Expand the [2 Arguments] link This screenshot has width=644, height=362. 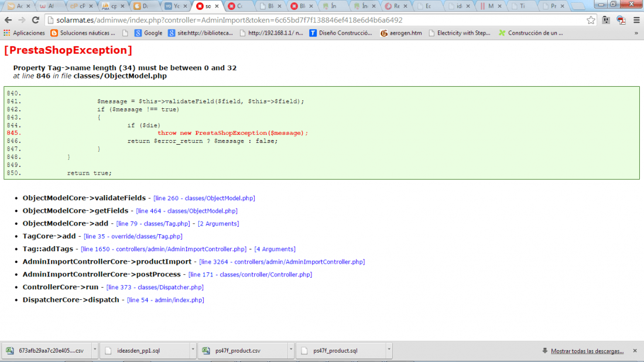click(x=218, y=224)
